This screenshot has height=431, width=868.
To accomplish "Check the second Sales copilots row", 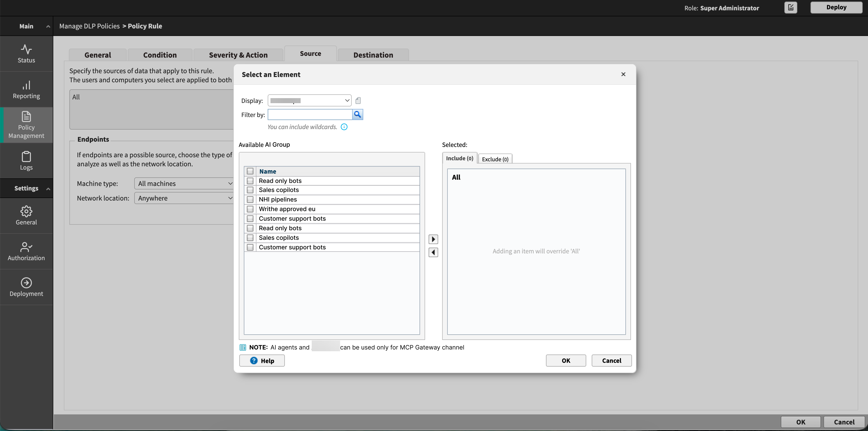I will (x=250, y=238).
